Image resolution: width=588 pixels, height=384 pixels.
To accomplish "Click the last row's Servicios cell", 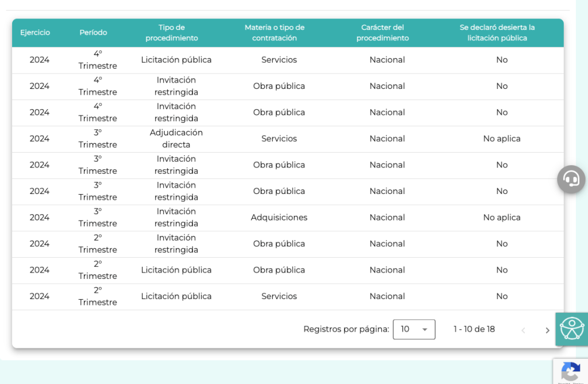I will point(279,296).
